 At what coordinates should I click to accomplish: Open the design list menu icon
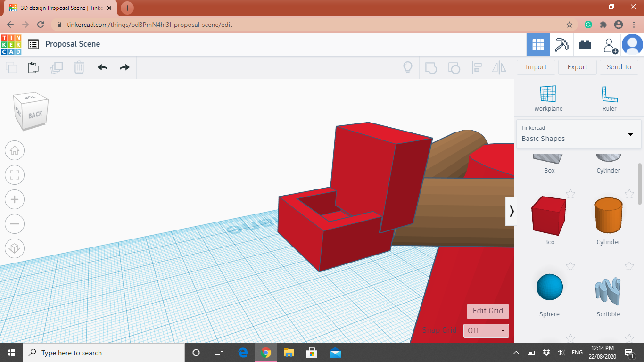pyautogui.click(x=33, y=44)
